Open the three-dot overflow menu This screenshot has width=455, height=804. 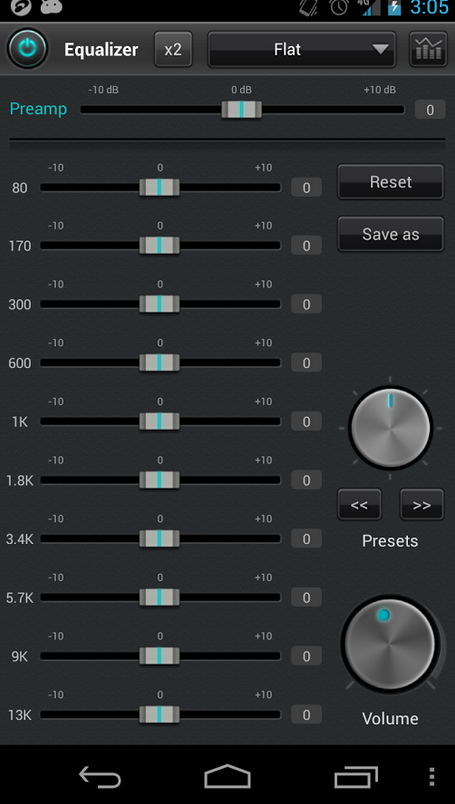432,777
